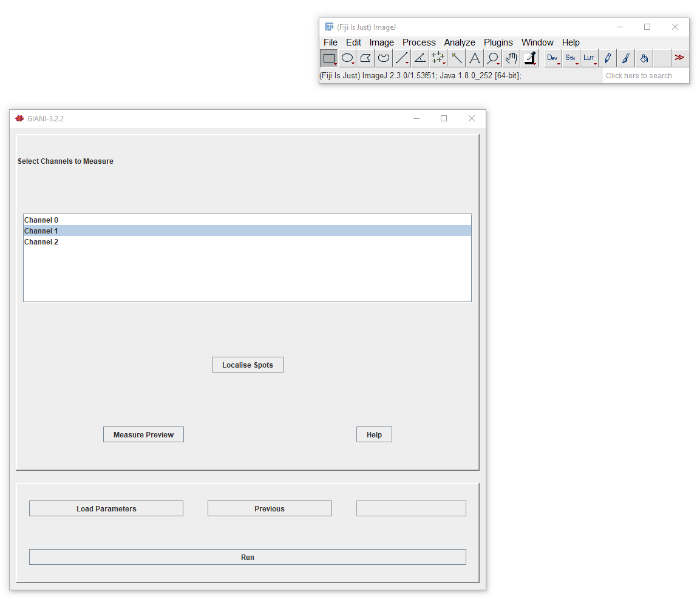Select the Hand scrolling tool
Image resolution: width=700 pixels, height=600 pixels.
pos(512,58)
